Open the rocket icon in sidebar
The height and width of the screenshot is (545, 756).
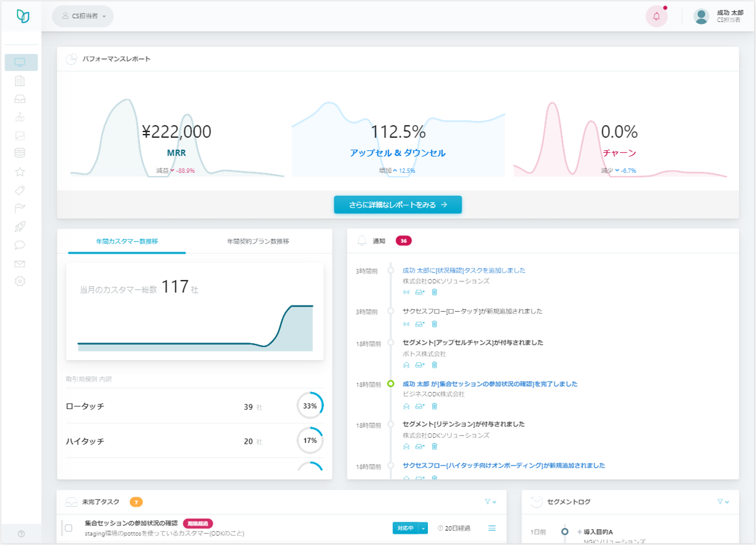20,226
